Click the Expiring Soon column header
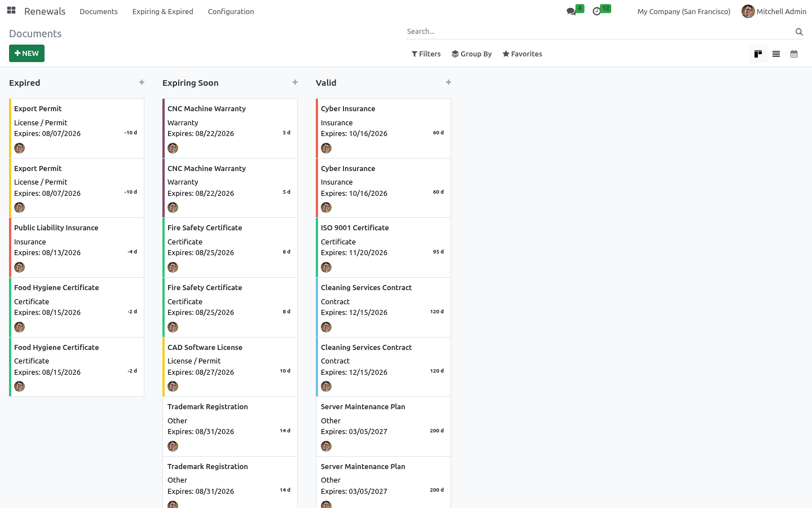Image resolution: width=812 pixels, height=508 pixels. [191, 83]
